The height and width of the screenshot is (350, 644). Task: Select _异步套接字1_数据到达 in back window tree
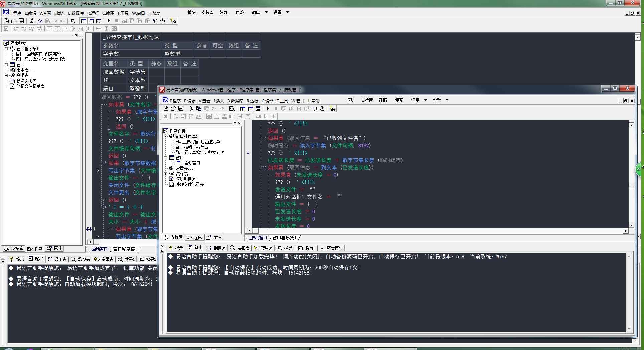[x=44, y=59]
